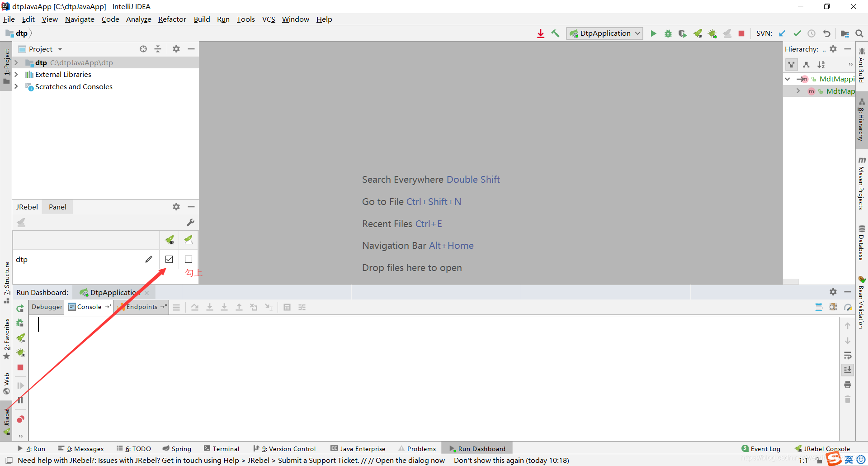Click step over icon in debugger toolbar
868x466 pixels.
click(195, 307)
